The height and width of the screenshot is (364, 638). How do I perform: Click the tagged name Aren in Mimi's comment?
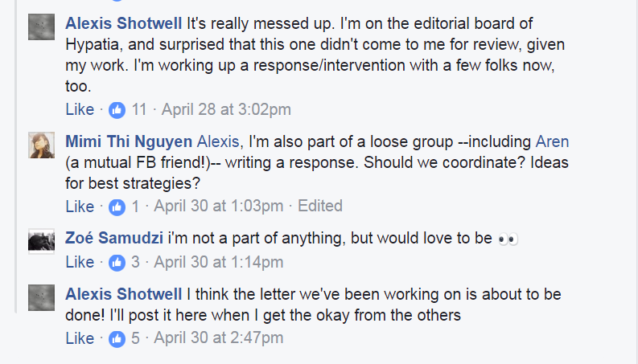click(x=552, y=142)
